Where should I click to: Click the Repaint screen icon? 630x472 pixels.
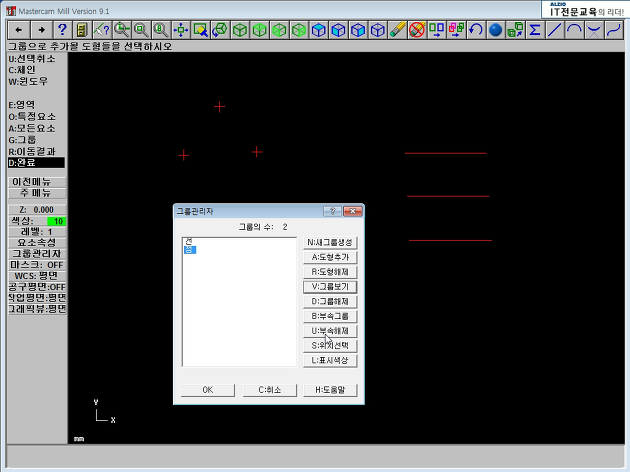tap(200, 30)
